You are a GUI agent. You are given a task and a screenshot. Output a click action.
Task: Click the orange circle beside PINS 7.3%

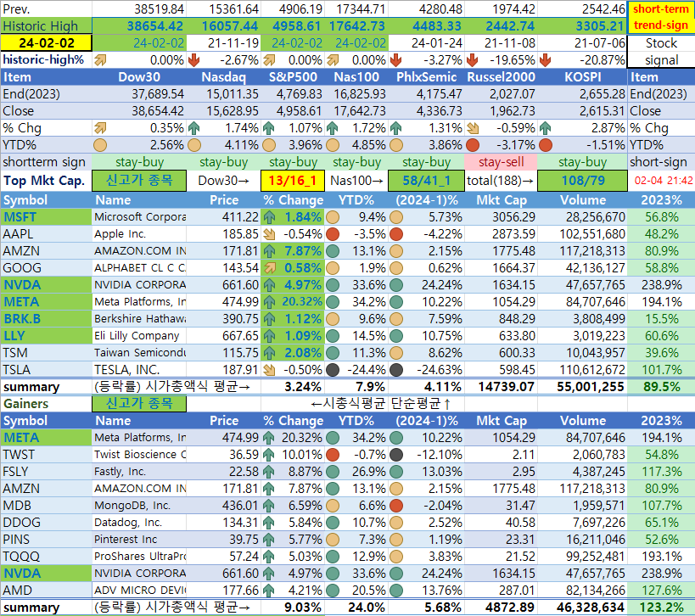coord(333,540)
